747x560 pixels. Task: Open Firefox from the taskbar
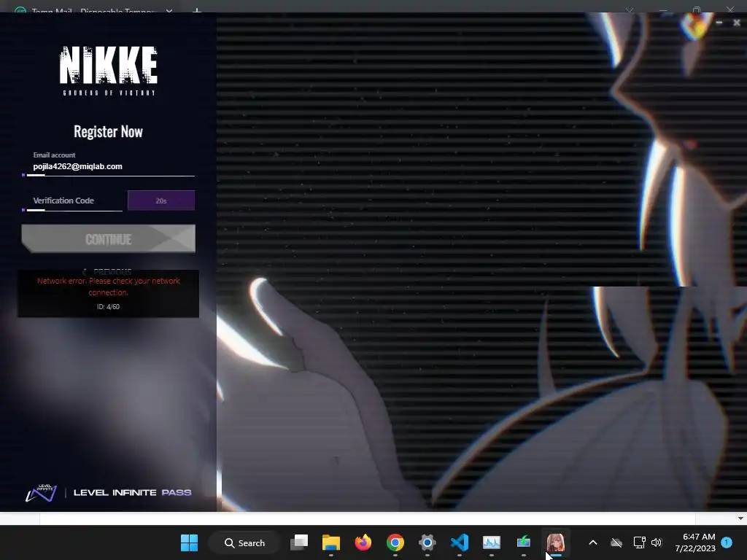pos(363,542)
